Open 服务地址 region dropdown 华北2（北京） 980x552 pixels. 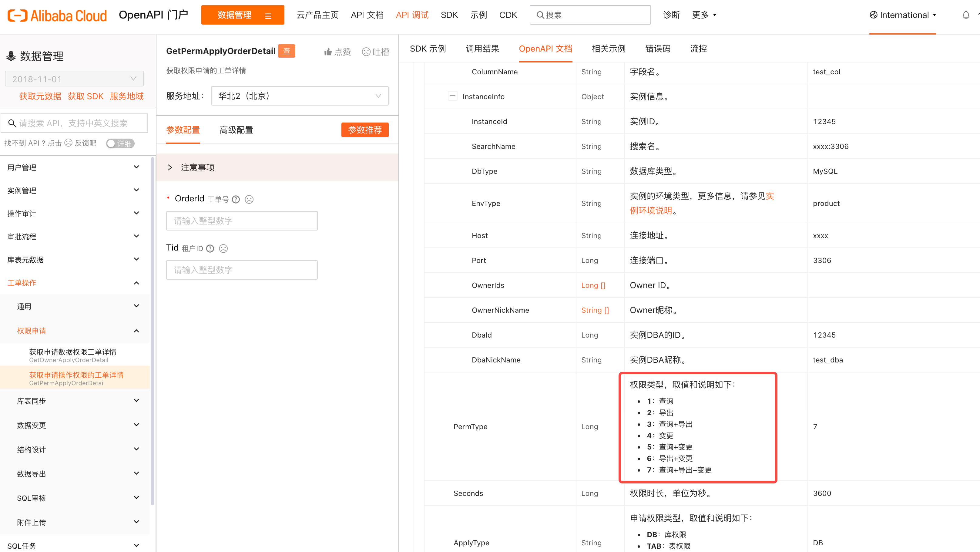299,96
